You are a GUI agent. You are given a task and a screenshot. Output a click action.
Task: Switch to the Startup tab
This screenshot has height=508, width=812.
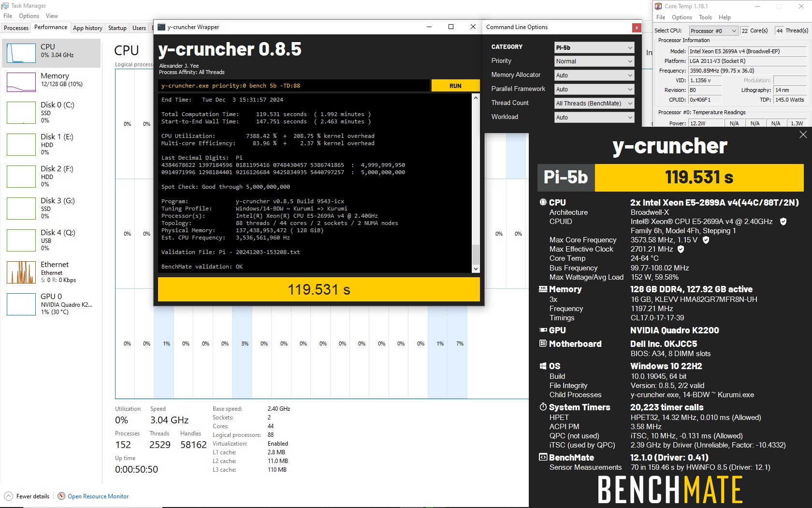point(117,28)
